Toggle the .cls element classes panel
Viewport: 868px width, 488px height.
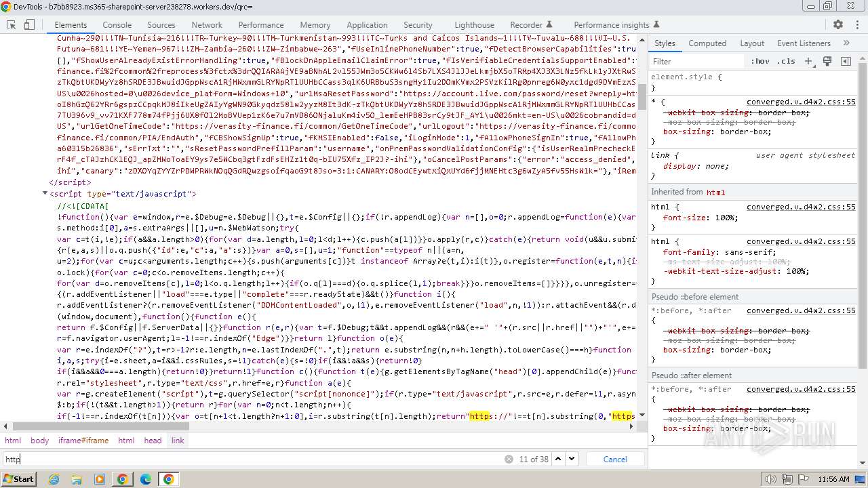787,61
